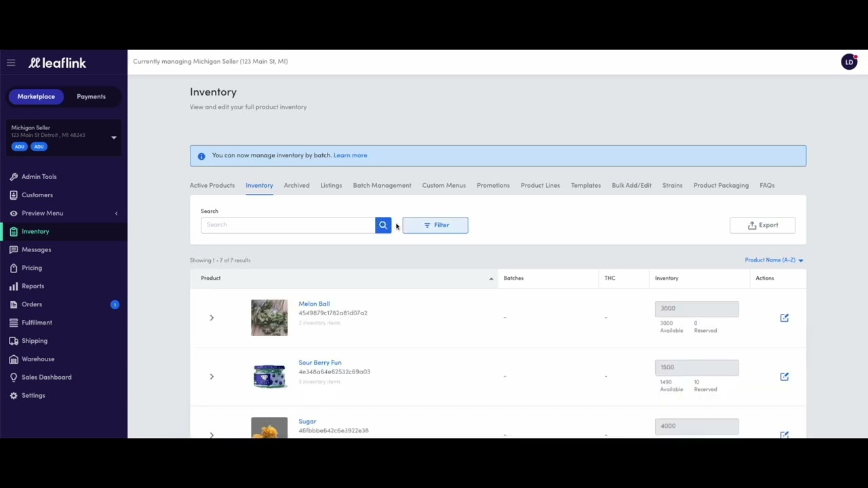Open the Strains tab
Viewport: 868px width, 488px height.
coord(672,186)
